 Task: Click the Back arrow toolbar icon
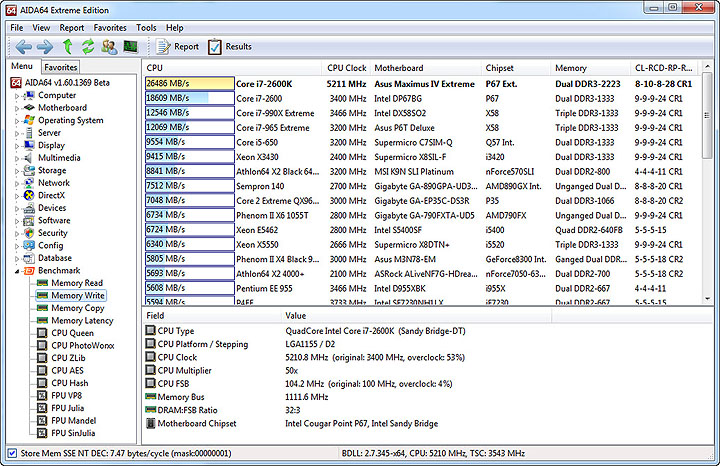pos(23,46)
